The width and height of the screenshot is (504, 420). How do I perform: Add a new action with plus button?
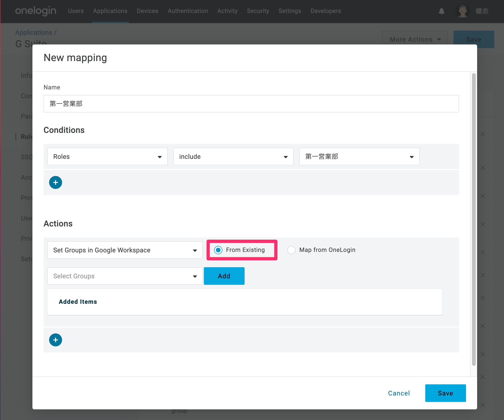55,340
